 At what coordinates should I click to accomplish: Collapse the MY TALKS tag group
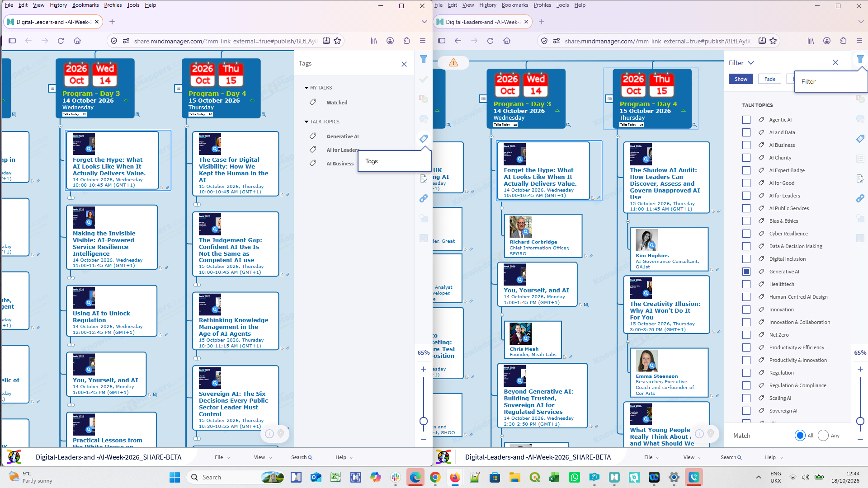[x=307, y=88]
